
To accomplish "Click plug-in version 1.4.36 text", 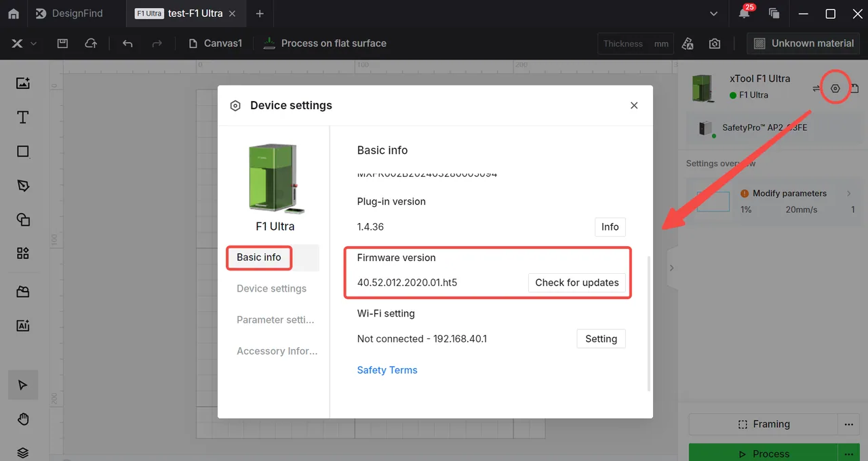I will click(x=370, y=227).
